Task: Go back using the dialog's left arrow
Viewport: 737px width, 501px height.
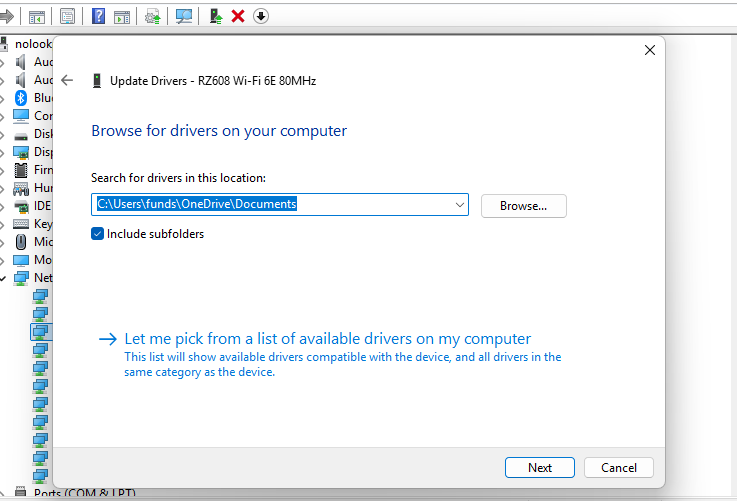Action: click(67, 80)
